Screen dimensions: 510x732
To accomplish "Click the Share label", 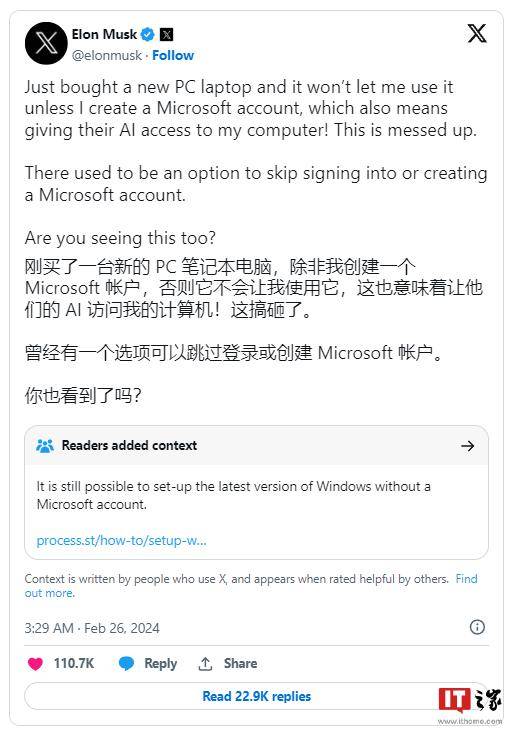I will tap(241, 663).
